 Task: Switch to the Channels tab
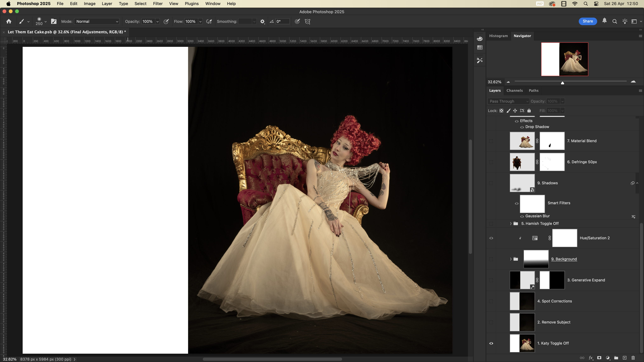pos(514,90)
